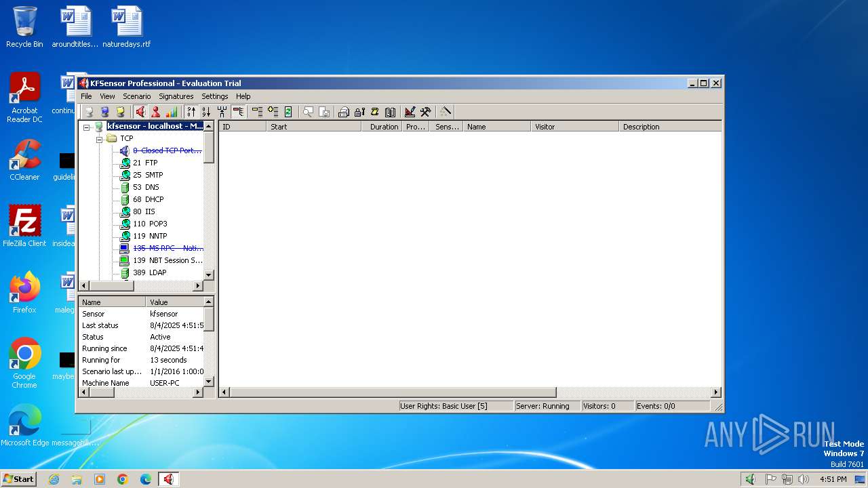Click the Server: Running status bar entry
The width and height of the screenshot is (868, 488).
tap(547, 406)
